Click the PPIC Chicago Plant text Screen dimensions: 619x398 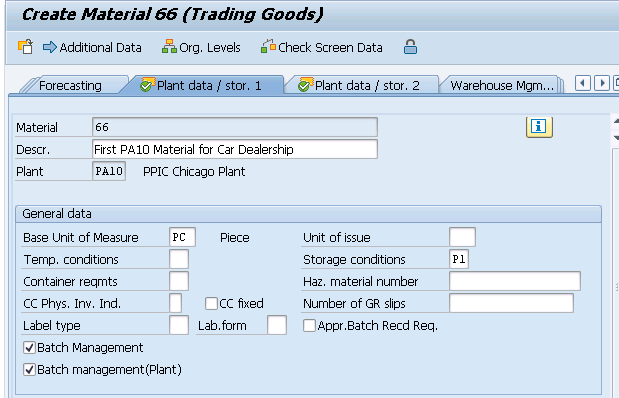[x=194, y=172]
